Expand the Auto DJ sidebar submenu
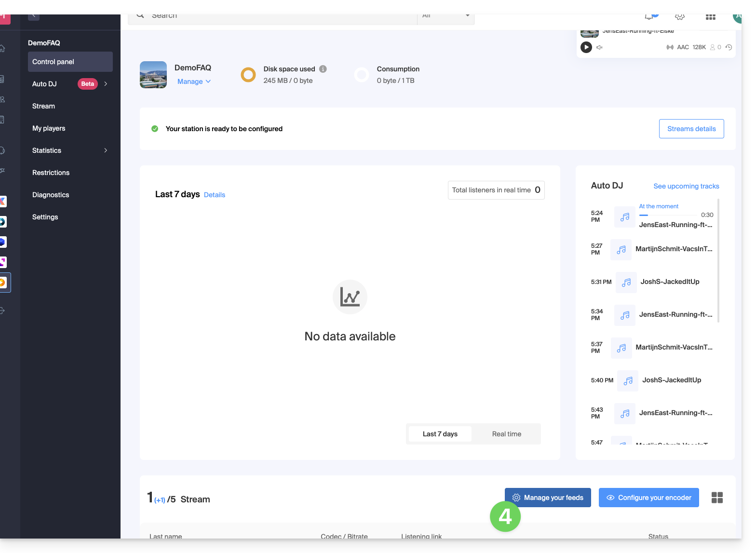This screenshot has height=553, width=756. click(x=106, y=84)
